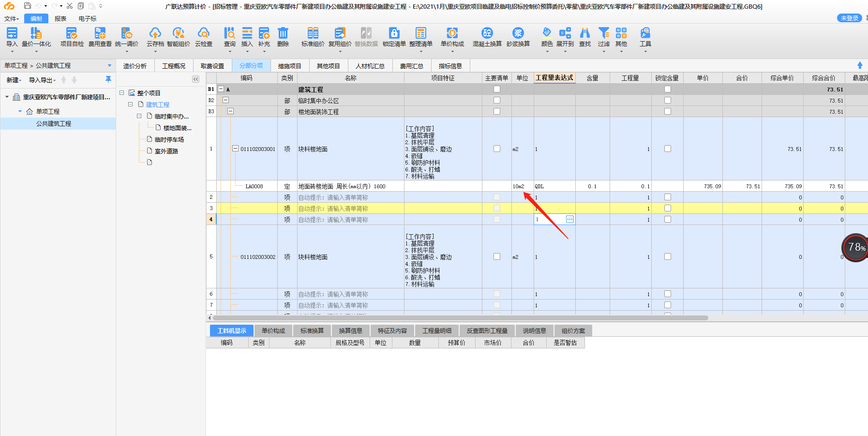Collapse 整个项目 tree node
This screenshot has width=868, height=436.
(122, 92)
